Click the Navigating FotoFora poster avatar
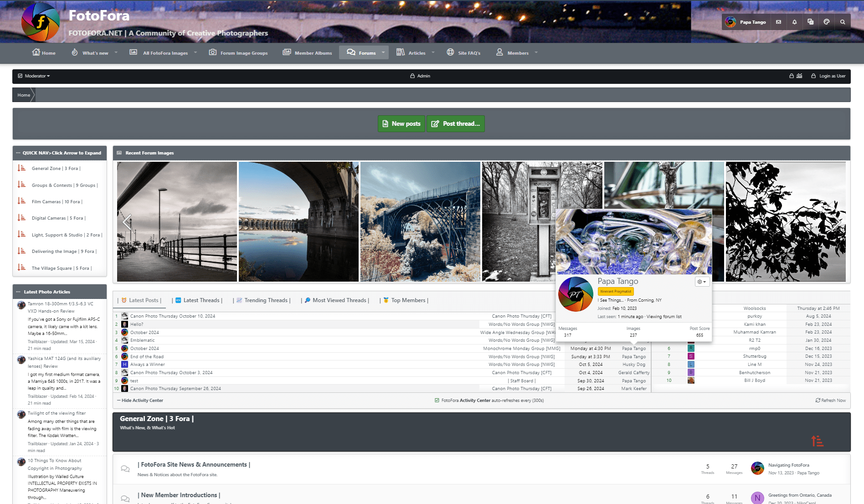The height and width of the screenshot is (504, 864). point(757,468)
